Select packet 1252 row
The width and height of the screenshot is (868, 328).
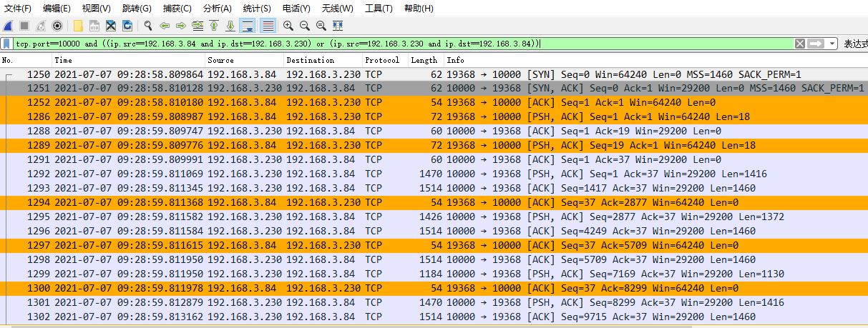click(x=434, y=103)
